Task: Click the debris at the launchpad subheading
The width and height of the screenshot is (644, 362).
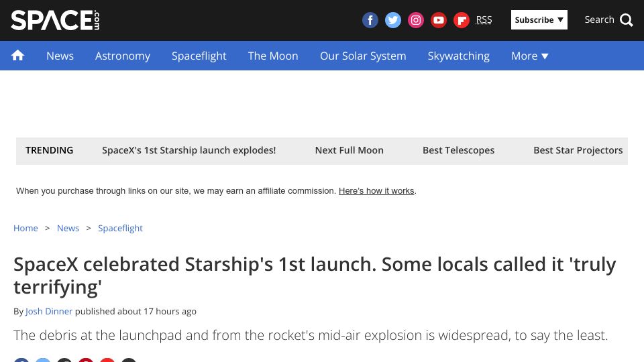Action: (311, 335)
